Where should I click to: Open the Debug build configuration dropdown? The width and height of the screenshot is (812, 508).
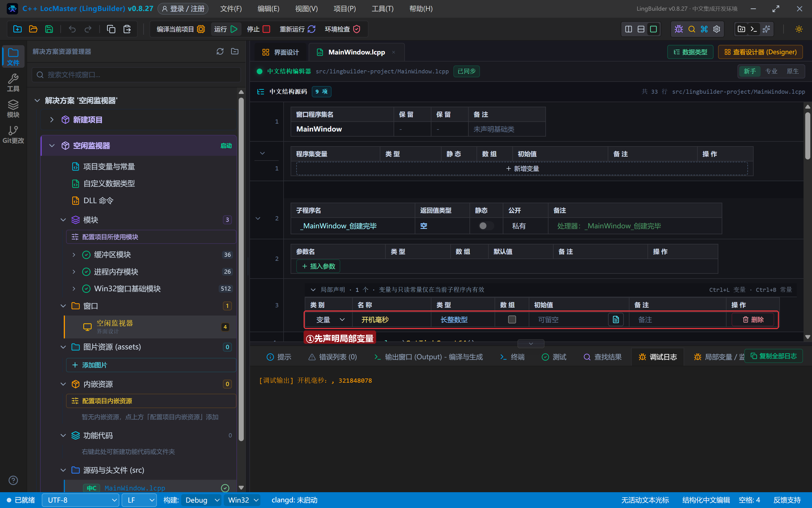(201, 500)
